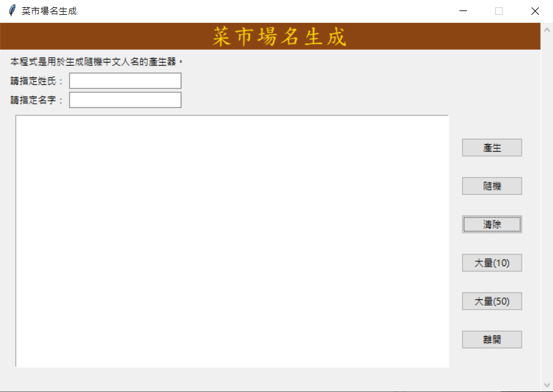Screen dimensions: 553x392
Task: Click the 請指定姓氏 surname input field
Action: click(125, 80)
